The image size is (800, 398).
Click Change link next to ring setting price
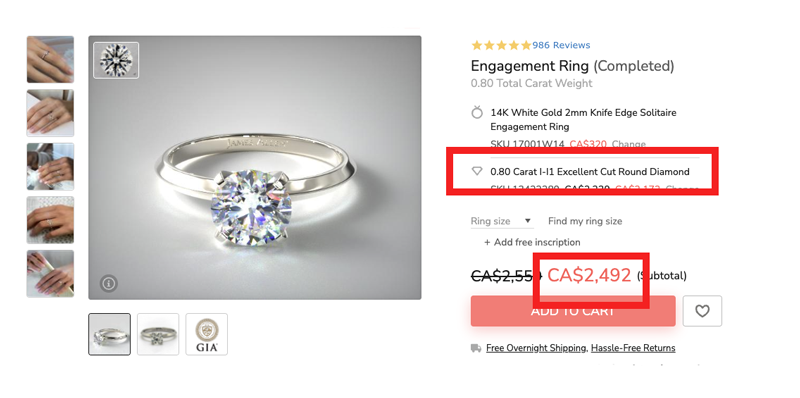coord(629,144)
